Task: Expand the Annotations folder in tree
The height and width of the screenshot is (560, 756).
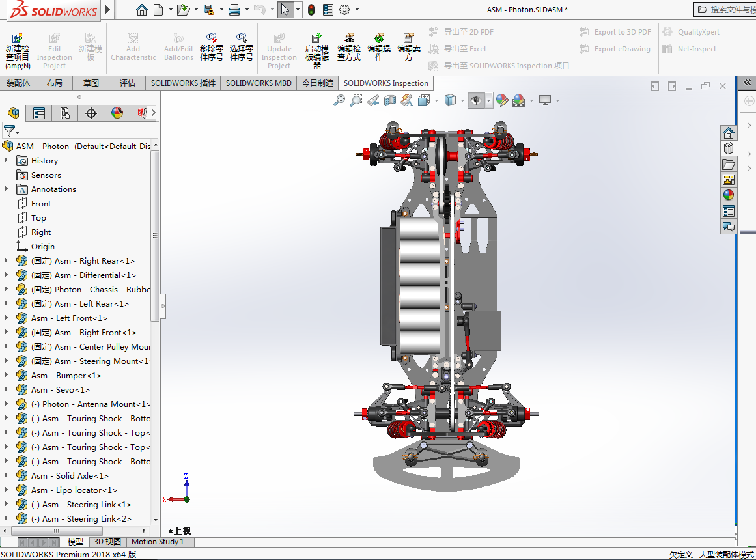Action: coord(7,189)
